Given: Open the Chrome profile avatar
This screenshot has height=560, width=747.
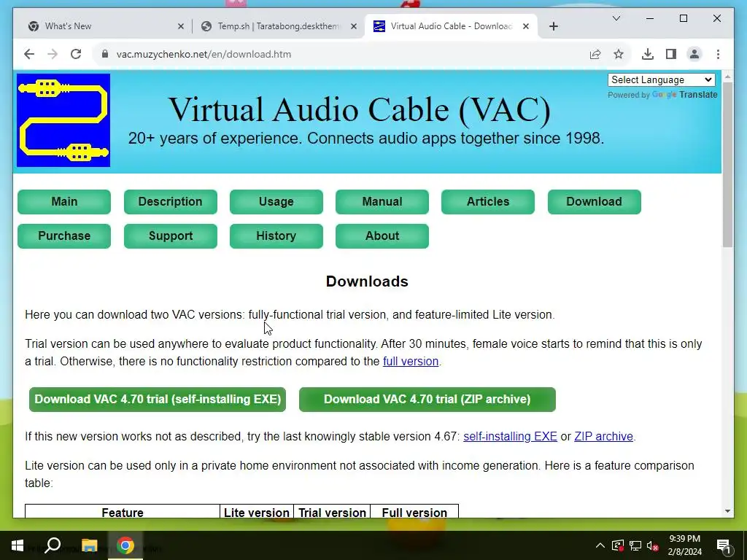Looking at the screenshot, I should (x=694, y=54).
